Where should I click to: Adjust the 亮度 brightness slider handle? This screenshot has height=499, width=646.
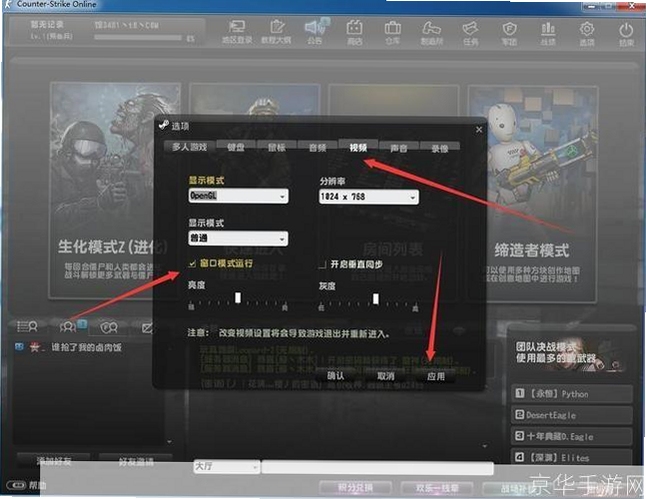pos(238,298)
